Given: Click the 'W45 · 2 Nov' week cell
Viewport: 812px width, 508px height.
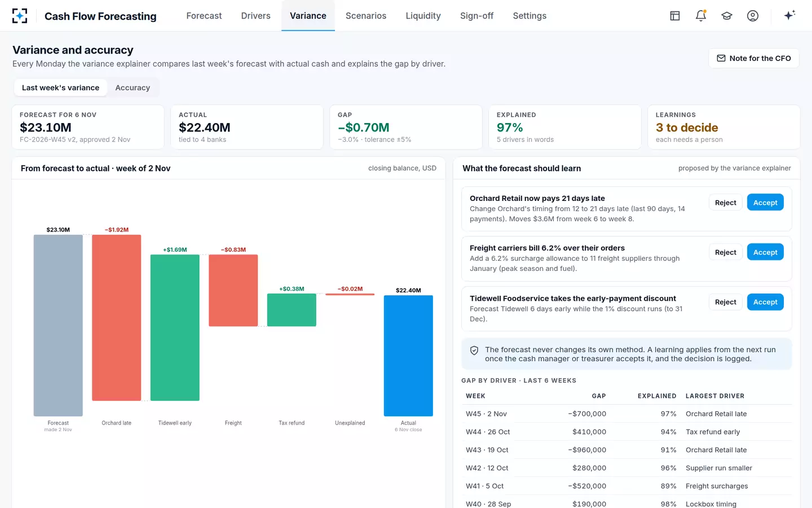Looking at the screenshot, I should pyautogui.click(x=486, y=414).
